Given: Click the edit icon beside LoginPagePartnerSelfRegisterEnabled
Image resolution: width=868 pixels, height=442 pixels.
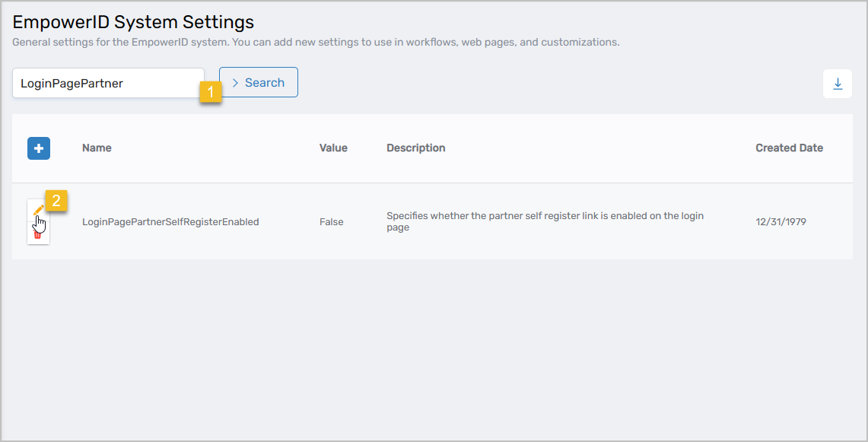Looking at the screenshot, I should tap(39, 211).
